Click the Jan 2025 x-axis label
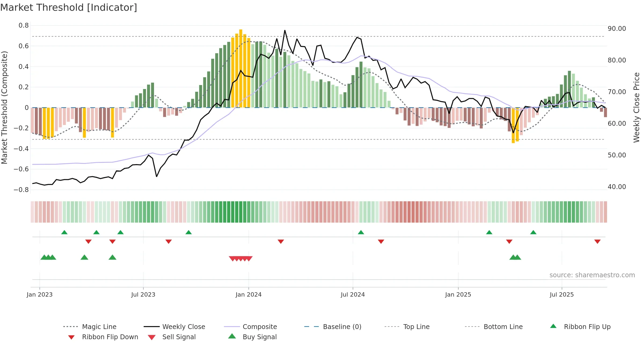The image size is (644, 362). [x=458, y=294]
